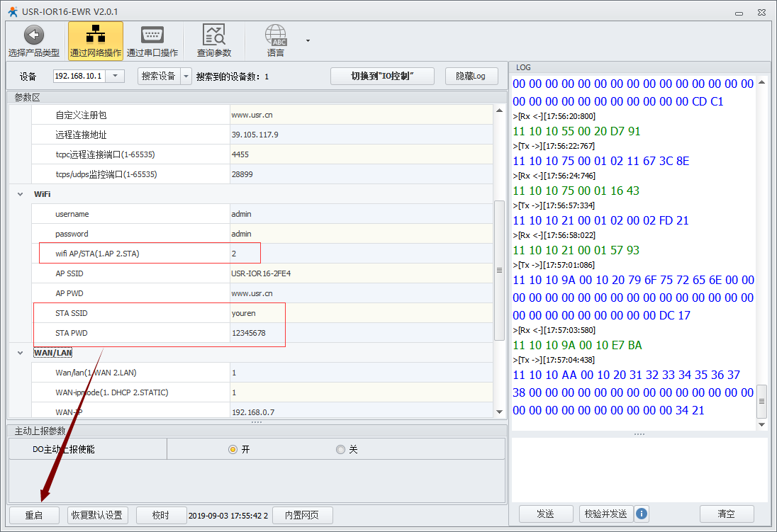
Task: Open the 内置网页 built-in webpage button
Action: [302, 515]
